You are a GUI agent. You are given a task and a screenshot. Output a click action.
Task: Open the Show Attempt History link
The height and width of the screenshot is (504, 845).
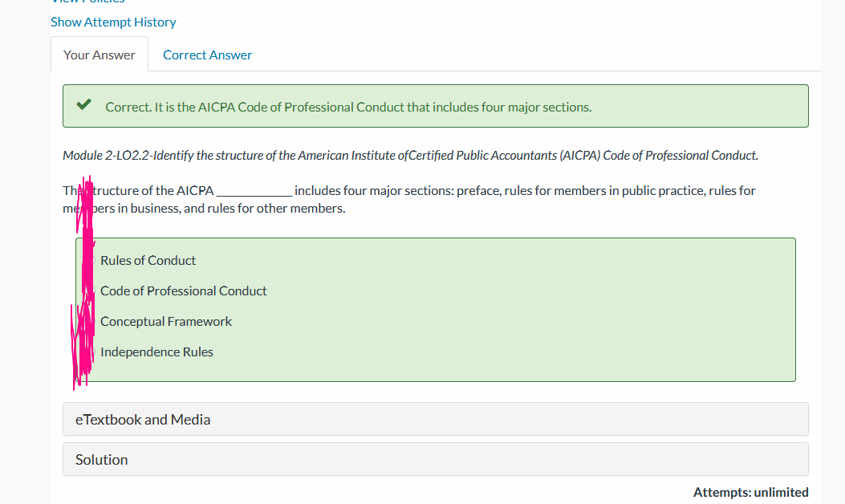[x=113, y=22]
